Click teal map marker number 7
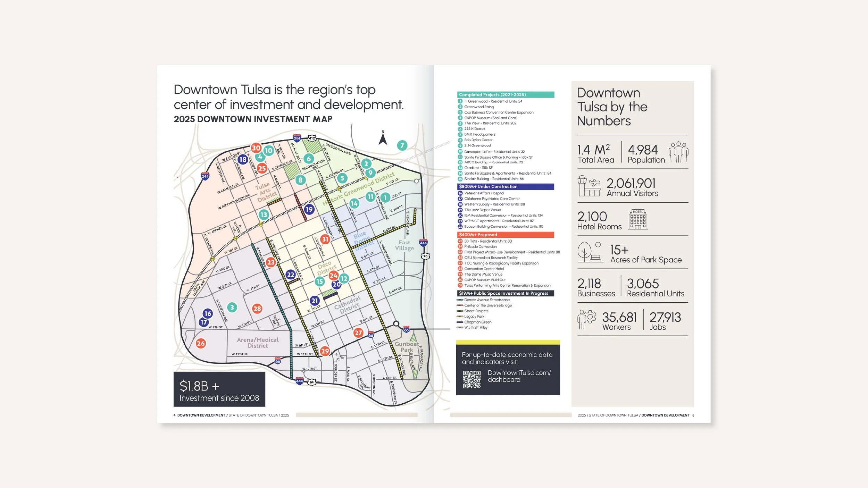868x488 pixels. (402, 145)
